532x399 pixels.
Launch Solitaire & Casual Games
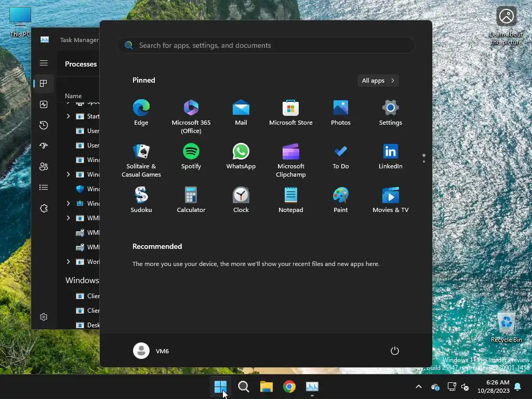[x=141, y=161]
